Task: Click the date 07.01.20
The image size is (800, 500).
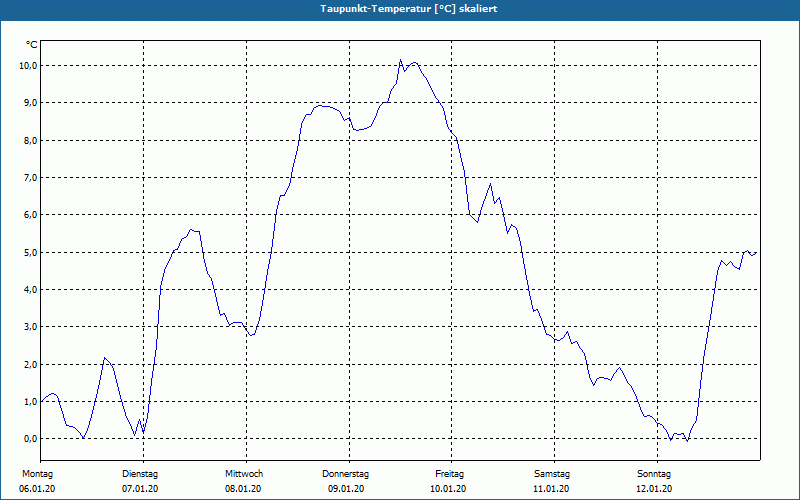Action: pos(140,489)
